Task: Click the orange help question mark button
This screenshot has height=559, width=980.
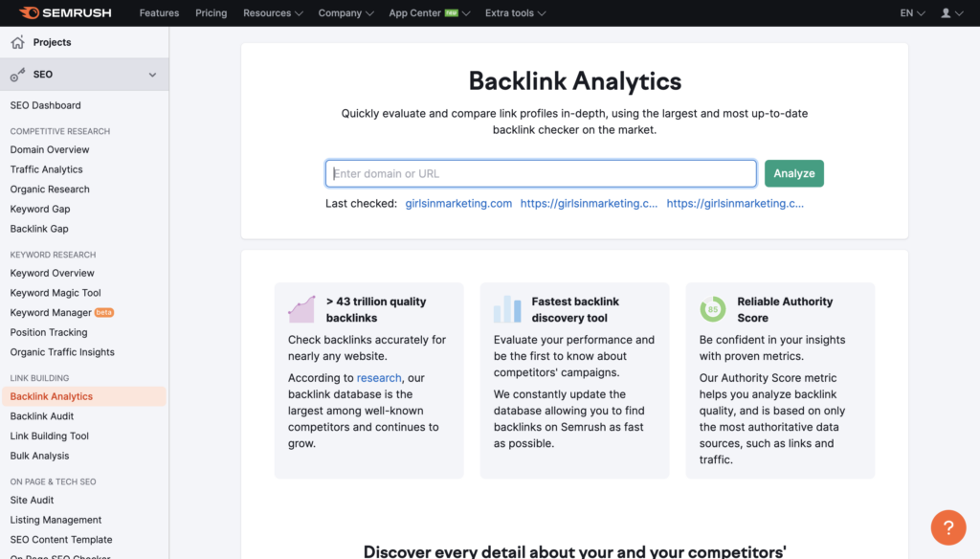Action: point(947,527)
